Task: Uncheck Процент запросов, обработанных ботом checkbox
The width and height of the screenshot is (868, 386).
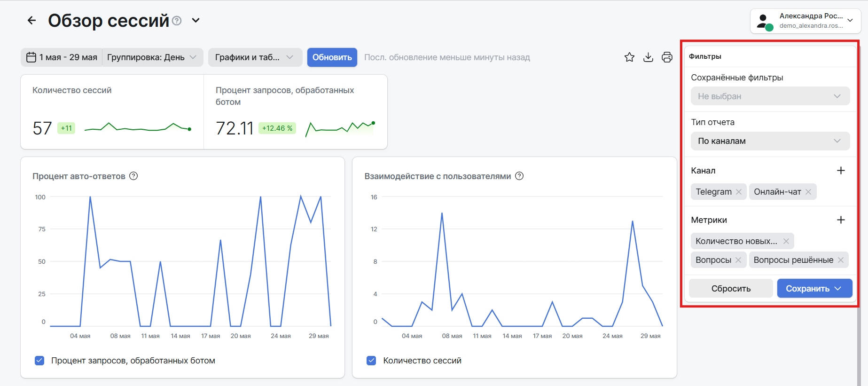Action: [x=39, y=361]
